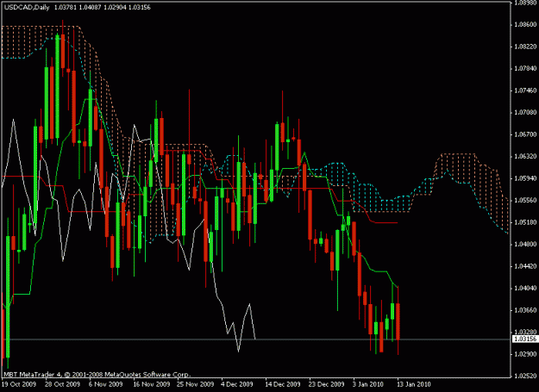Screen dimensions: 539x392
Task: Click the 1.05180 price scale label
Action: click(525, 222)
